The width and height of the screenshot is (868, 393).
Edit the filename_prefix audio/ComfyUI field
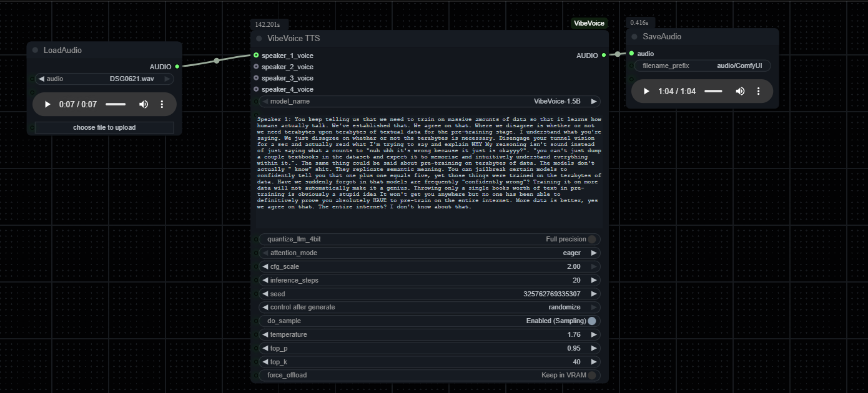[x=703, y=65]
